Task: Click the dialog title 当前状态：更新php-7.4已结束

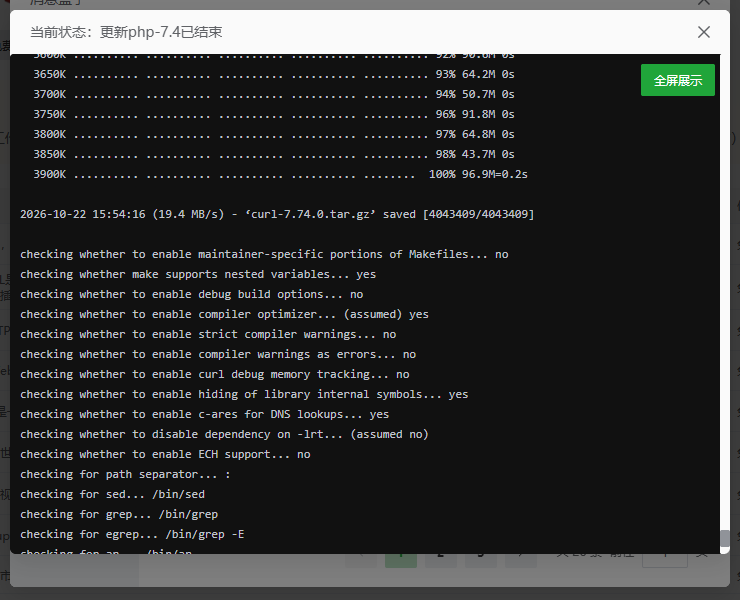Action: (126, 32)
